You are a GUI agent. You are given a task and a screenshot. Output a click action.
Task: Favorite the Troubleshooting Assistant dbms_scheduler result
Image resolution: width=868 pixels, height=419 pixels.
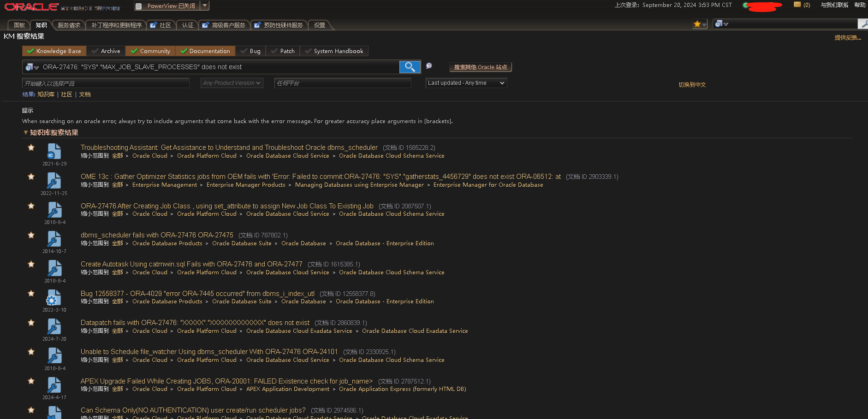click(x=31, y=148)
